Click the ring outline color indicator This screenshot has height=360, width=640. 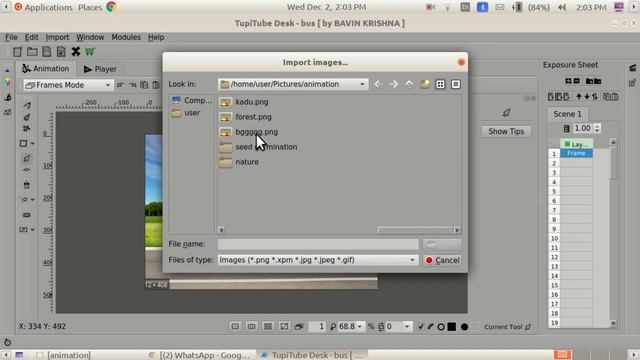coord(441,327)
